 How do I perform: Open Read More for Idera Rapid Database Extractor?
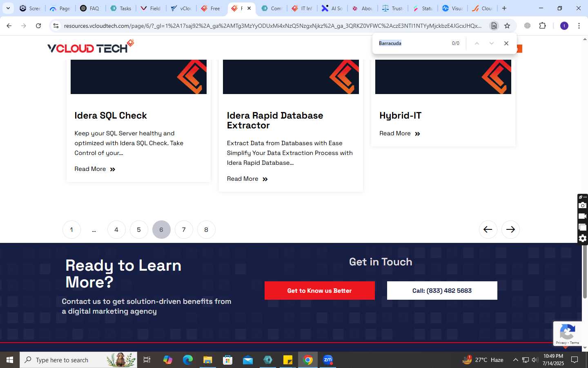pos(247,179)
